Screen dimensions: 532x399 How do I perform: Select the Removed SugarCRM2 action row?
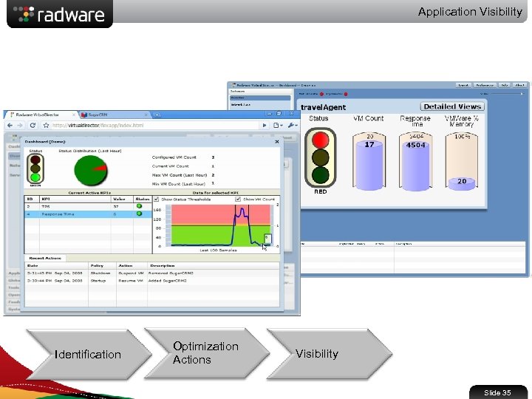pos(152,273)
